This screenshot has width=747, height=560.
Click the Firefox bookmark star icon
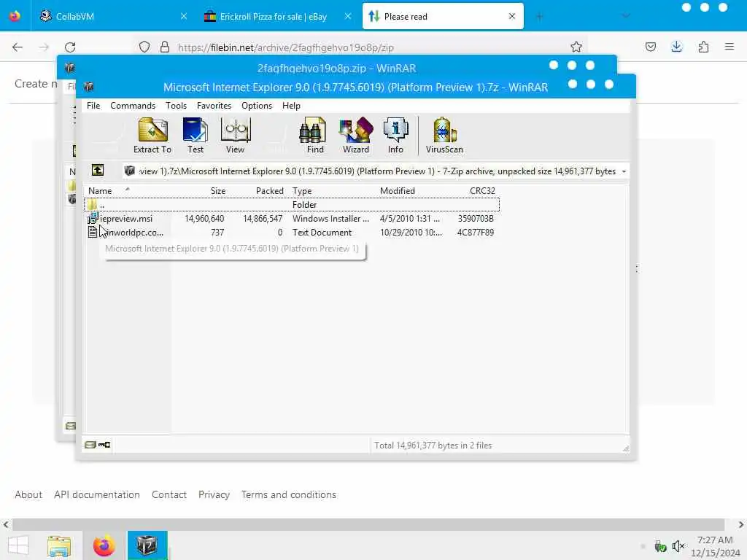[576, 47]
